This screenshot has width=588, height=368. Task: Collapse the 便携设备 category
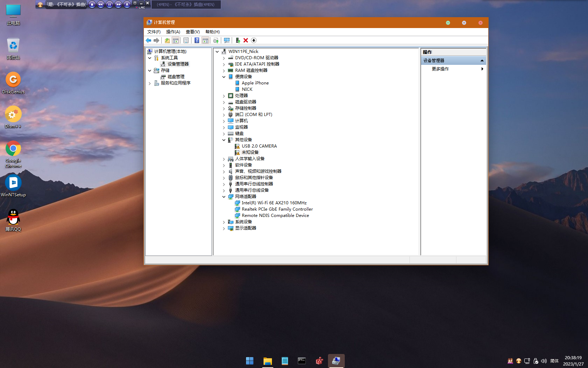224,77
